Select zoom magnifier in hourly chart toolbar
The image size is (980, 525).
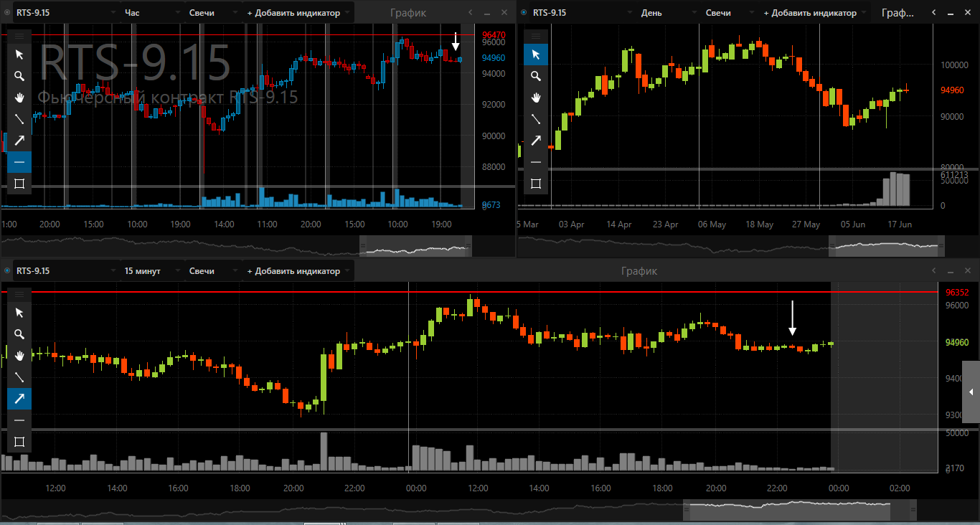19,76
